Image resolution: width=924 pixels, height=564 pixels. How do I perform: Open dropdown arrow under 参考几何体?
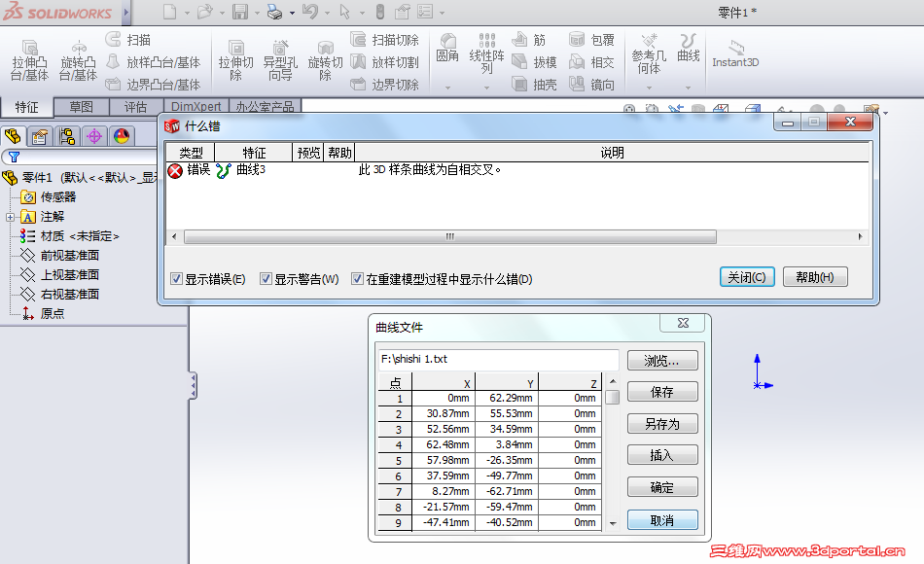(x=649, y=88)
